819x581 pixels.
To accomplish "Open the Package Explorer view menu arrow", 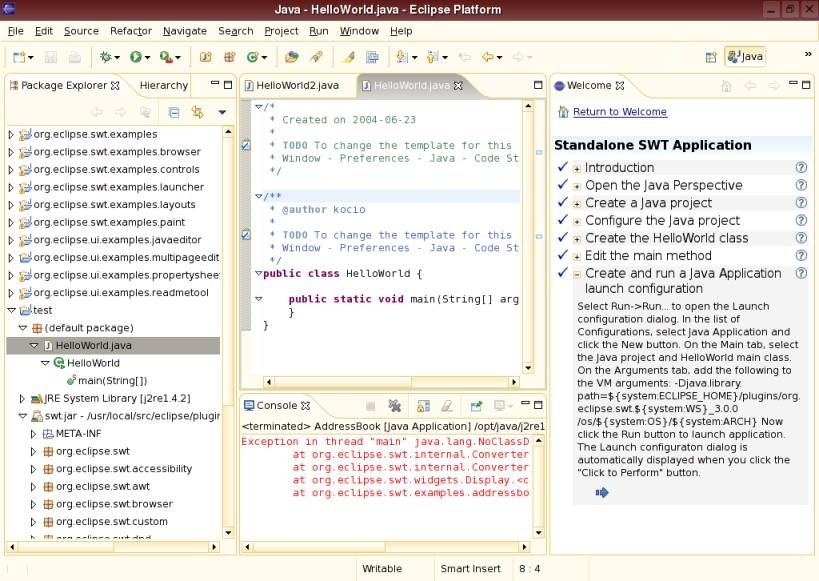I will coord(222,112).
